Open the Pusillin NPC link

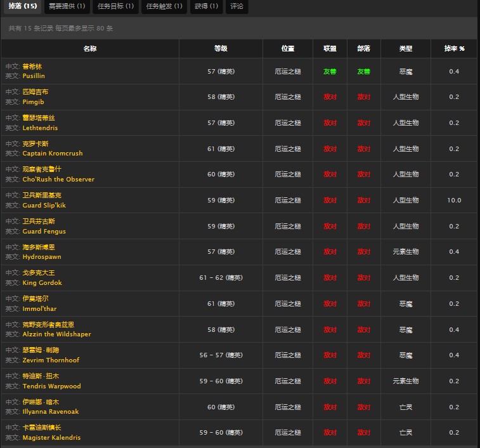point(34,76)
